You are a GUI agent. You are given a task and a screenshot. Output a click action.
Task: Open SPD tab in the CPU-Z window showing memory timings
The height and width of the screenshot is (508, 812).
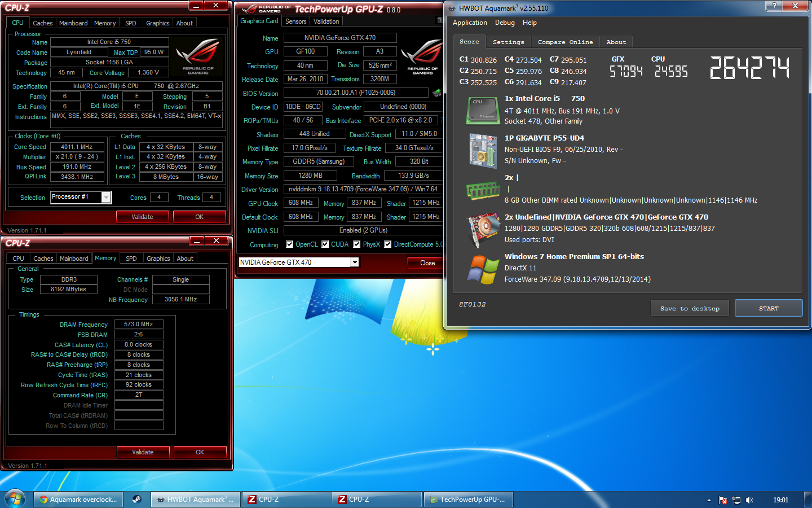[x=131, y=259]
